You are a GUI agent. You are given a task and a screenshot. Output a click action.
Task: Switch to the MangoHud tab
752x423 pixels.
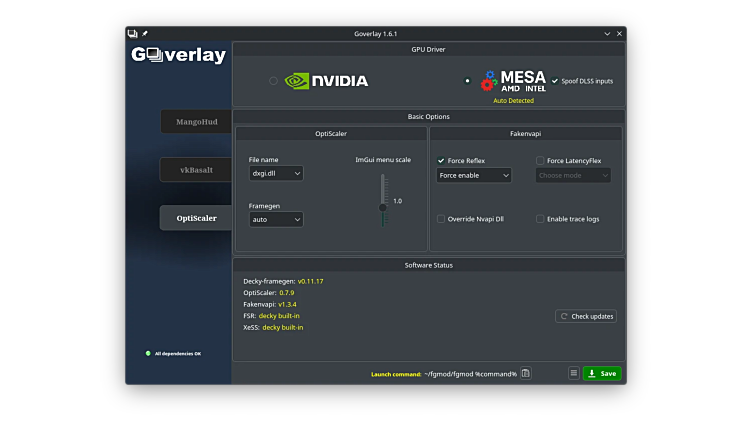tap(197, 122)
